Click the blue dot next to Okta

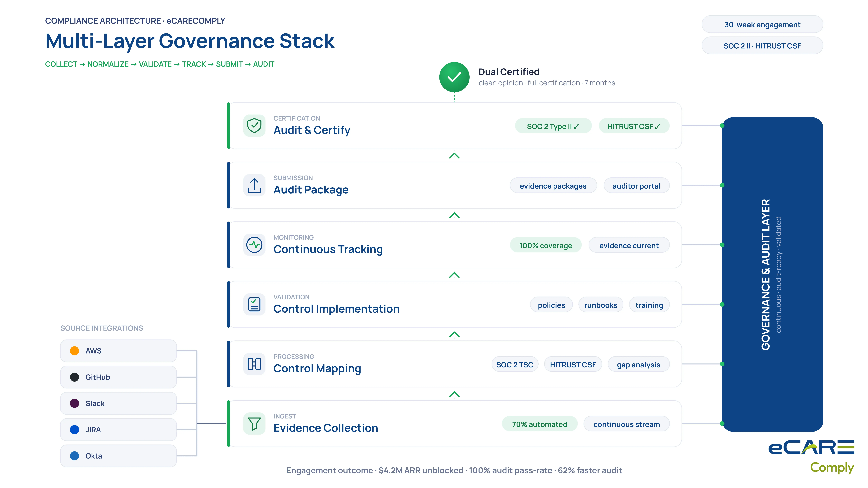(x=74, y=456)
